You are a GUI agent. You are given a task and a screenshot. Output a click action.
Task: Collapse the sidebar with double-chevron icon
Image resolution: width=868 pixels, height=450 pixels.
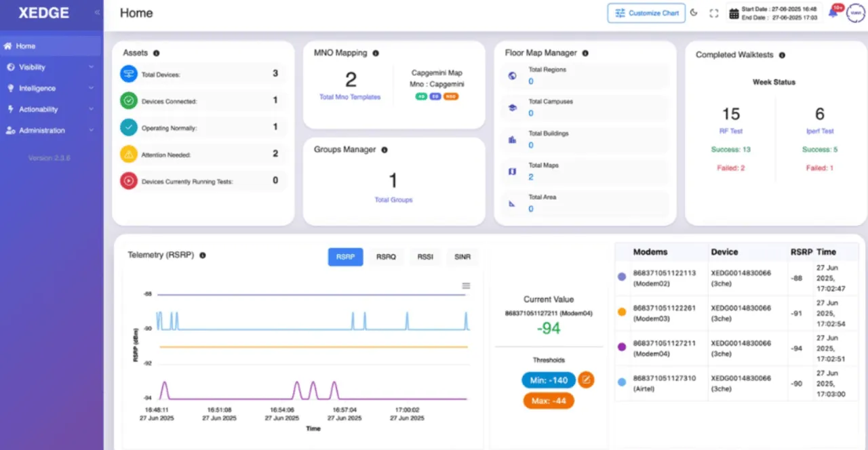point(97,13)
